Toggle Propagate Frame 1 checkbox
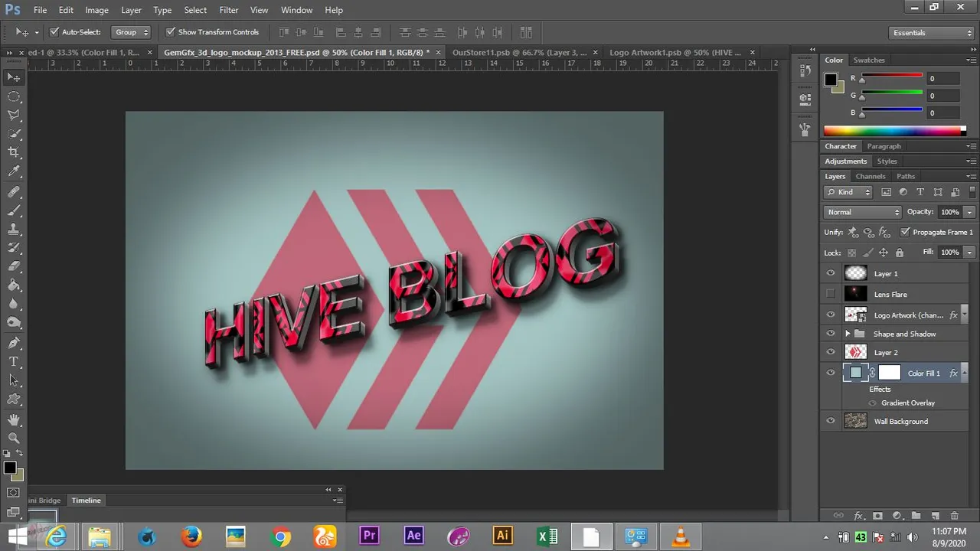Viewport: 980px width, 551px height. pyautogui.click(x=905, y=232)
